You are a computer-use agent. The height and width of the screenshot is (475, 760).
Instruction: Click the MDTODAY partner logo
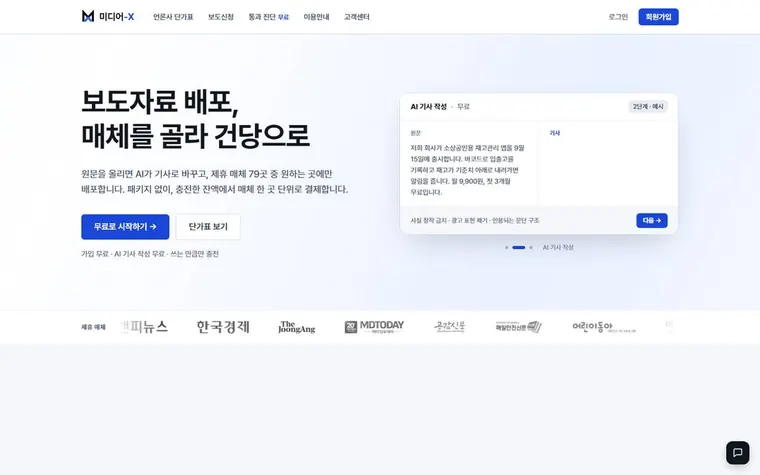(374, 327)
